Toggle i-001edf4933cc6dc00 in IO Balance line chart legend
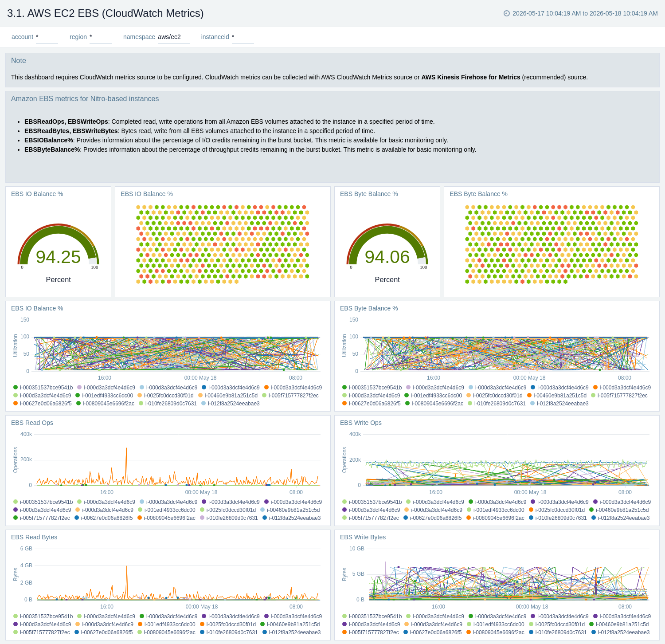Image resolution: width=665 pixels, height=644 pixels. [x=104, y=396]
